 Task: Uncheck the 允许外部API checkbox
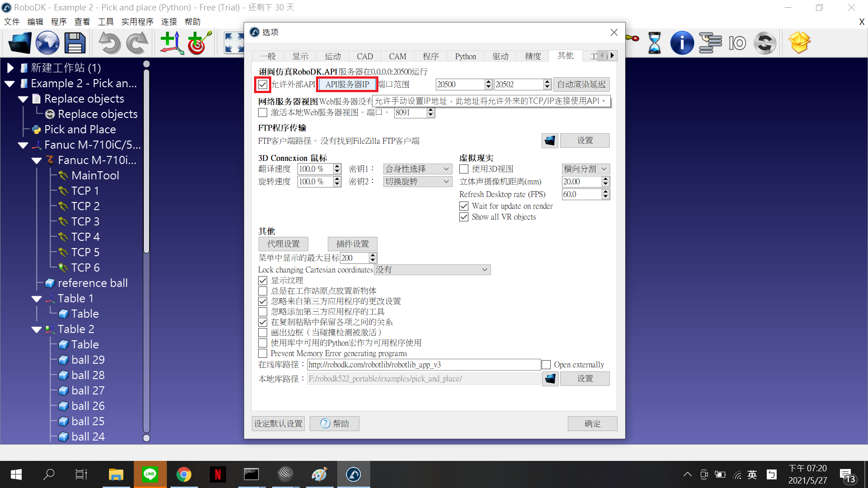[x=263, y=84]
